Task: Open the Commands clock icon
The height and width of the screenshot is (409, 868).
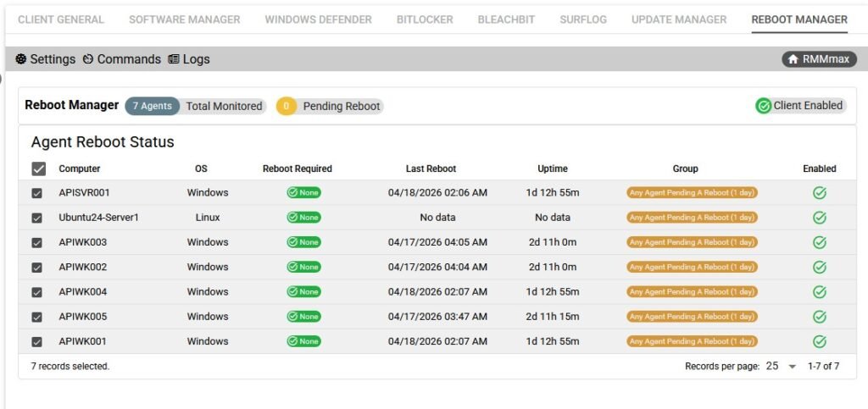Action: [88, 59]
